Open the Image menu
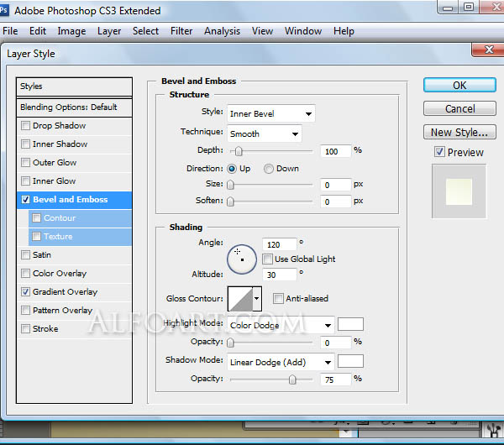Viewport: 504px width, 445px height. point(71,31)
